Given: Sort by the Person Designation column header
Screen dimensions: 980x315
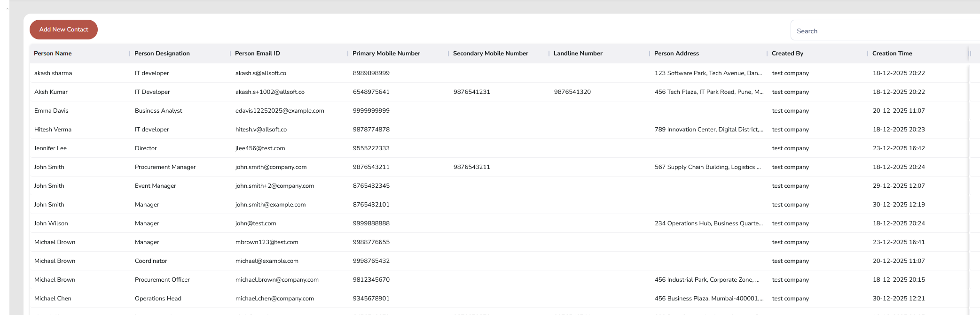Looking at the screenshot, I should (x=162, y=54).
